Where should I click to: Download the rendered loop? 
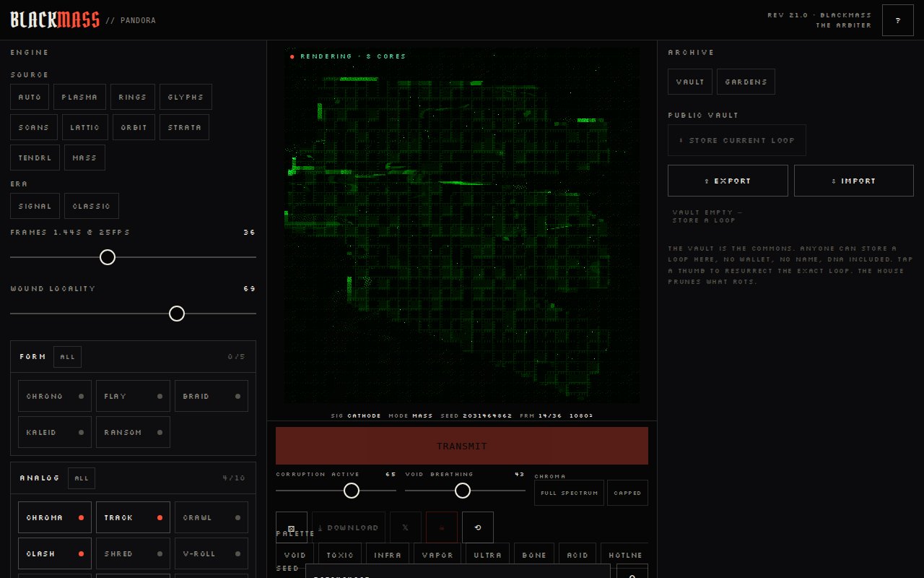pos(349,527)
